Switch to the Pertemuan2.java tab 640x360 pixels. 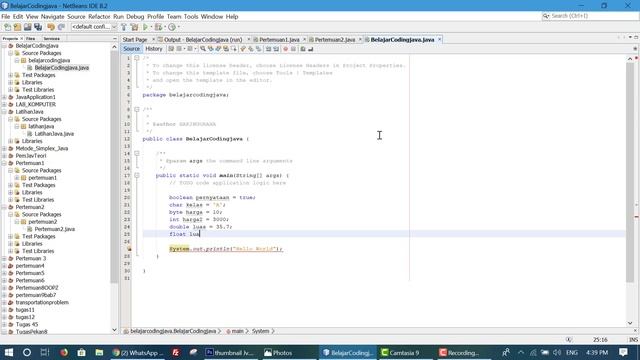click(335, 40)
